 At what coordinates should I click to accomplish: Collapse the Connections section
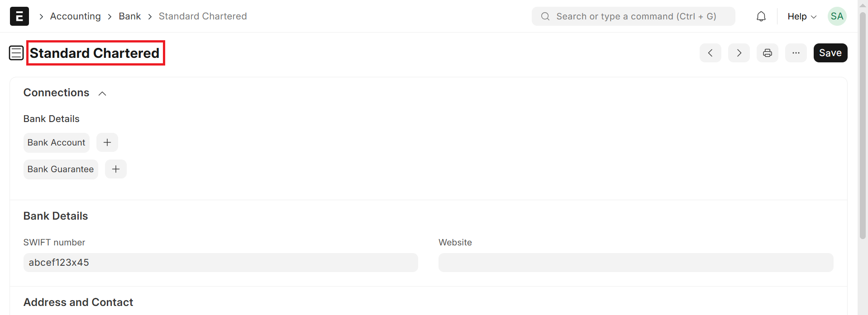pos(102,93)
